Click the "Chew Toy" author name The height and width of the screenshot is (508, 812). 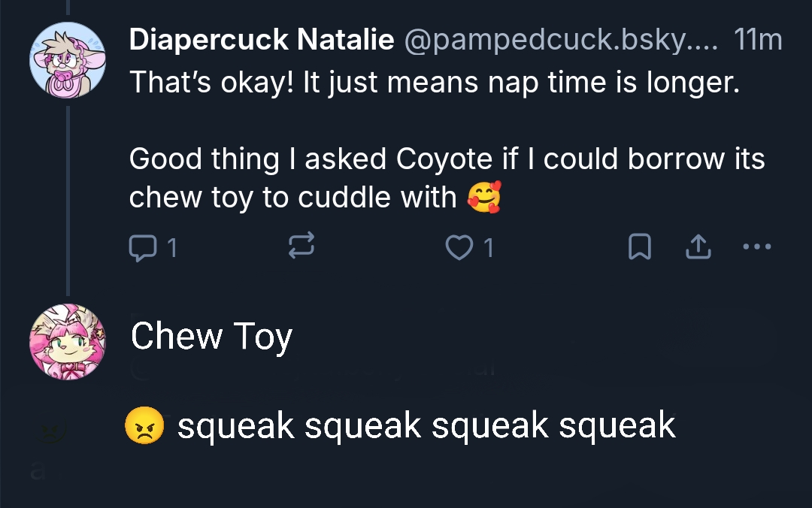211,337
